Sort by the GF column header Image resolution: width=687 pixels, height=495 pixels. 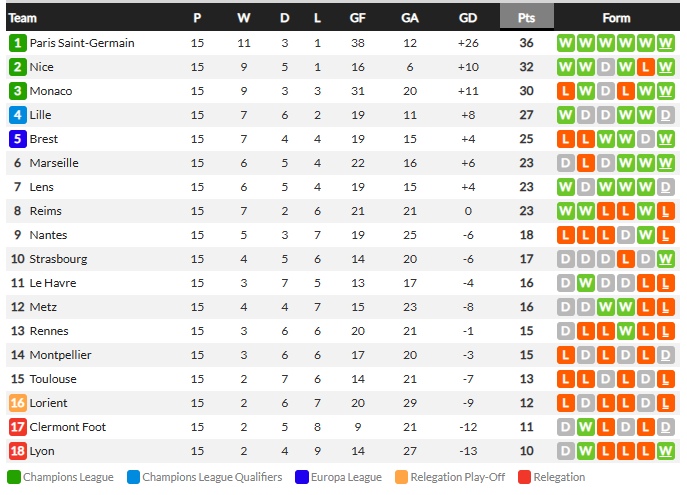pos(358,18)
